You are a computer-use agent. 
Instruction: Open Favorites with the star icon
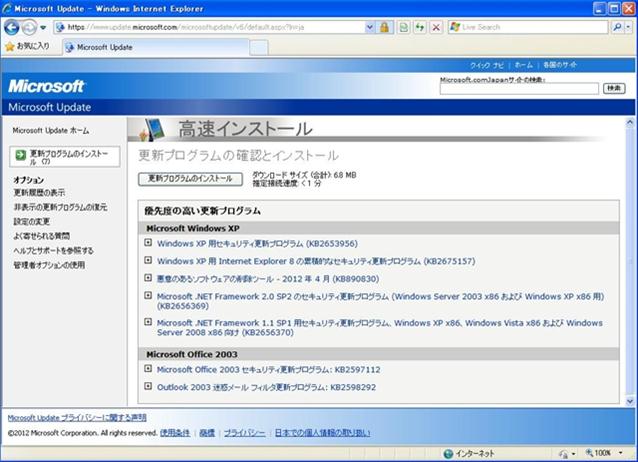pos(10,47)
